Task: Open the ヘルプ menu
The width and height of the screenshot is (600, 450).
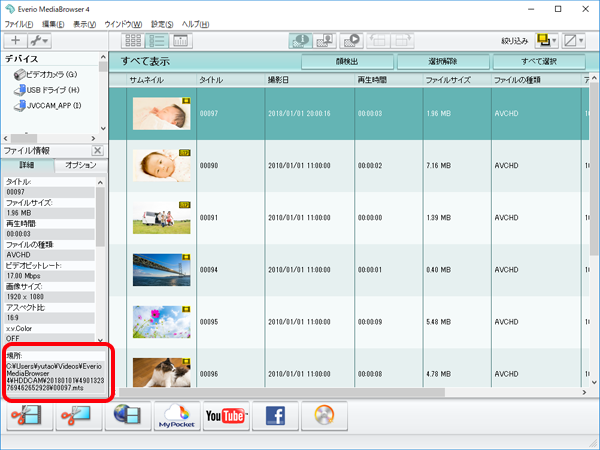Action: point(195,24)
